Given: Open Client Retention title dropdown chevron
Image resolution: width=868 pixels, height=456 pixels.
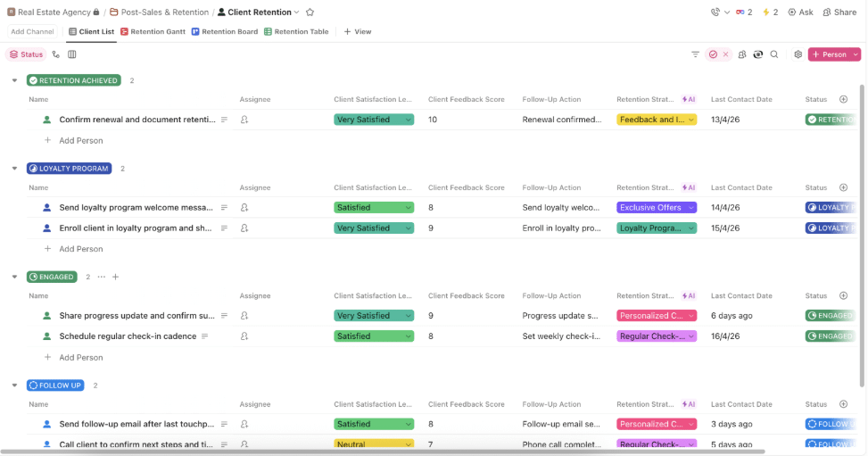Looking at the screenshot, I should (x=297, y=12).
